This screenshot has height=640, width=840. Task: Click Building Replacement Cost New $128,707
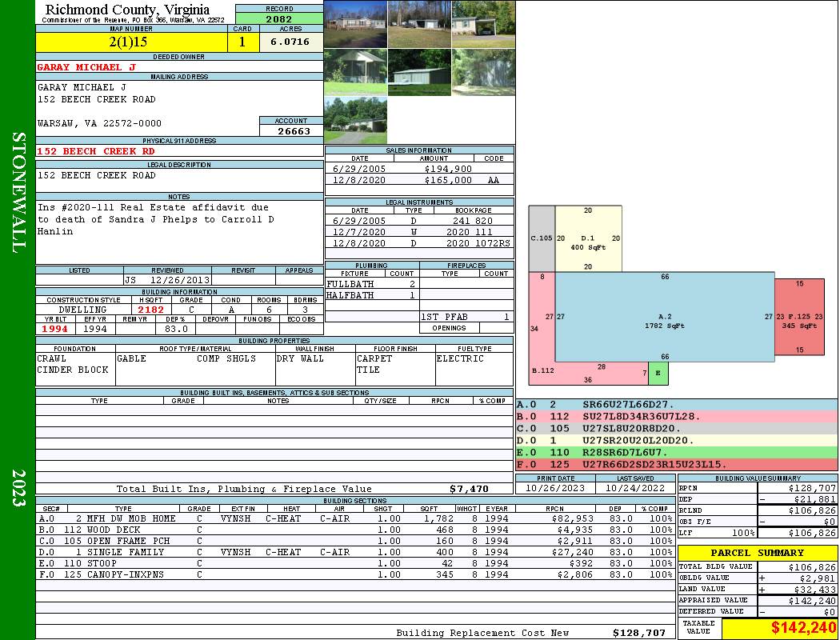pos(639,633)
